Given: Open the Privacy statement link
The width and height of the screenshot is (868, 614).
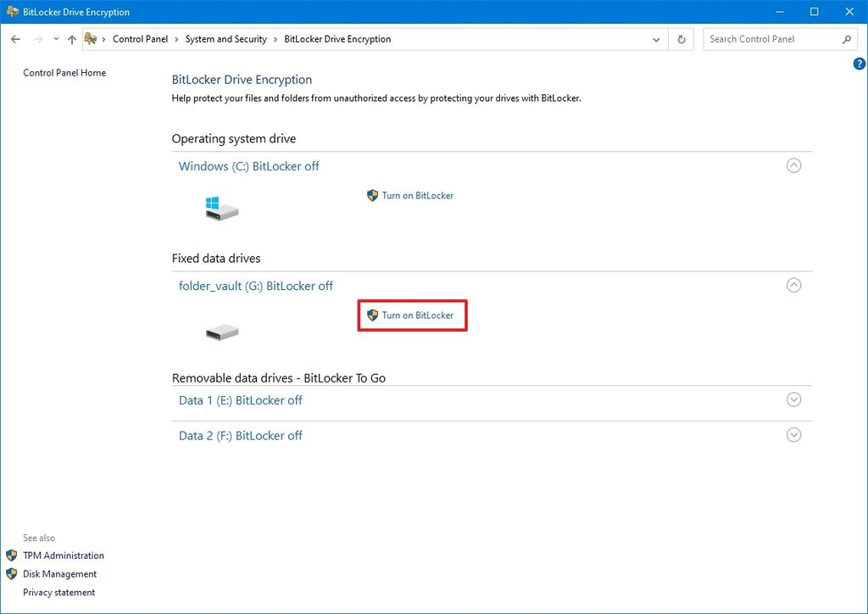Looking at the screenshot, I should coord(59,592).
